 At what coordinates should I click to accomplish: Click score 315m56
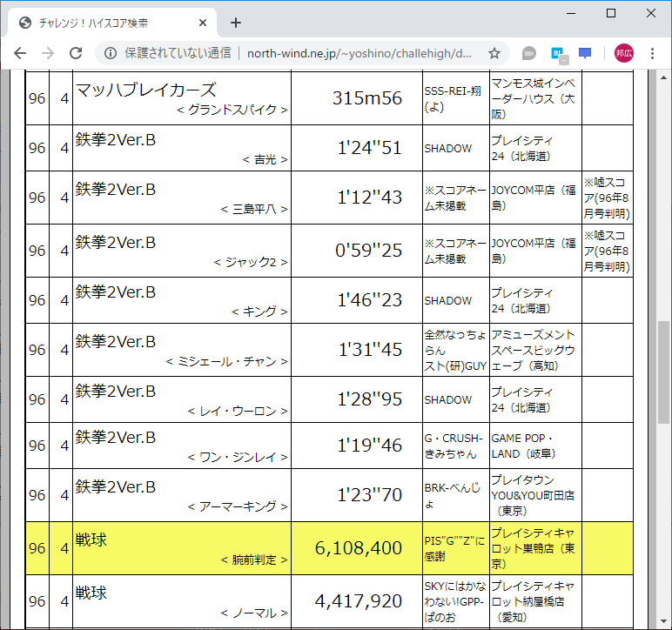coord(367,98)
